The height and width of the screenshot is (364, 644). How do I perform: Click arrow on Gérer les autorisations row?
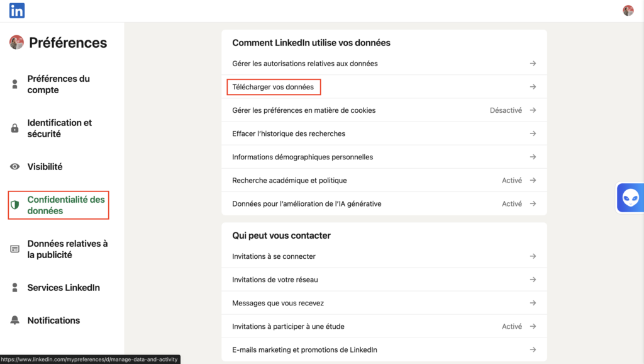coord(533,64)
